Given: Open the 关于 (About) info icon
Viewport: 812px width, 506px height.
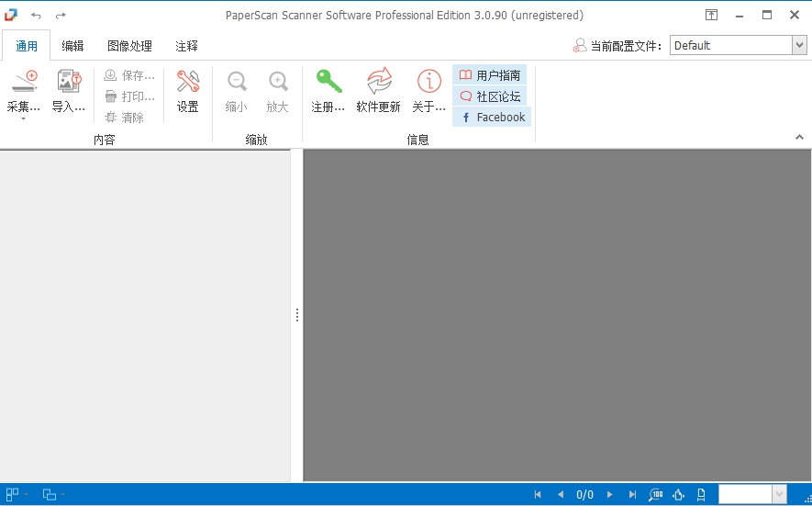Looking at the screenshot, I should point(428,83).
